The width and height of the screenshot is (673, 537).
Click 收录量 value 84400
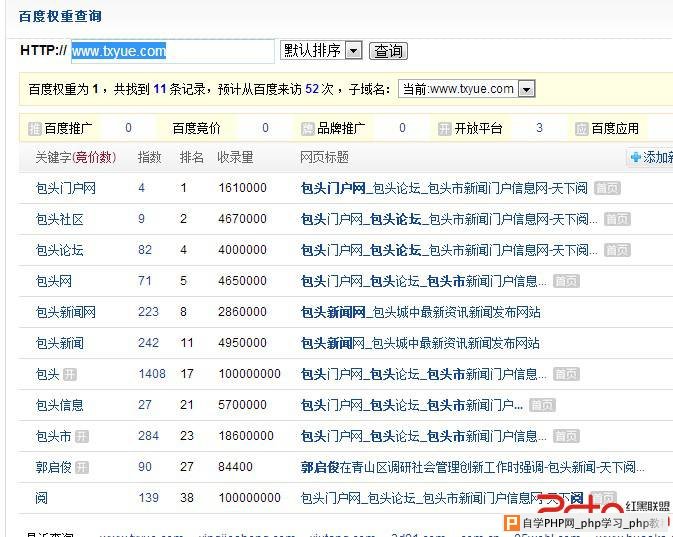coord(235,467)
